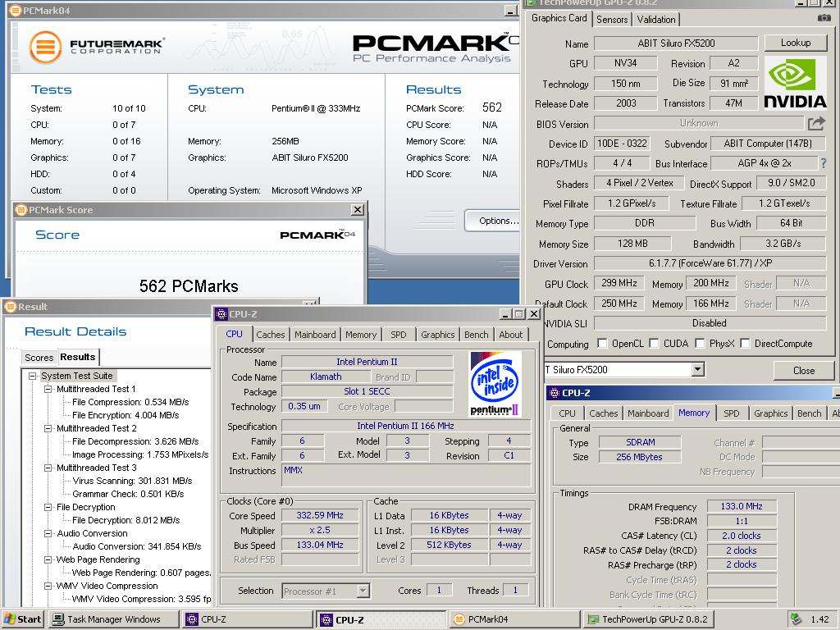The height and width of the screenshot is (630, 840).
Task: Click the Core Speed 332.59 MHz field
Action: coord(320,515)
